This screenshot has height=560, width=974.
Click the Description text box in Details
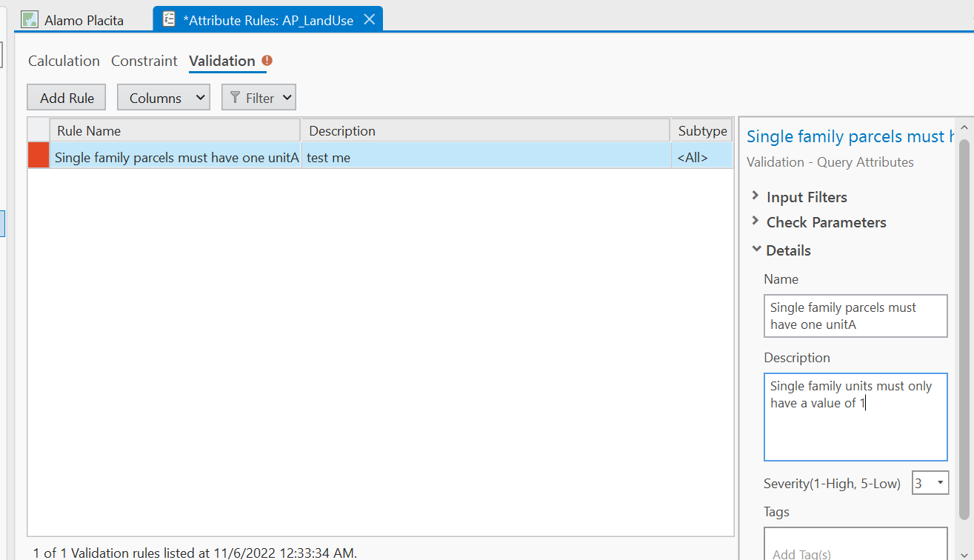855,417
